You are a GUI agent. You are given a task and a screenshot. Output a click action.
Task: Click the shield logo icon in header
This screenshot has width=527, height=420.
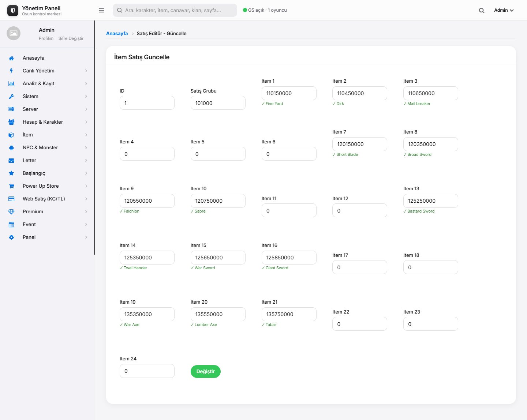point(13,11)
